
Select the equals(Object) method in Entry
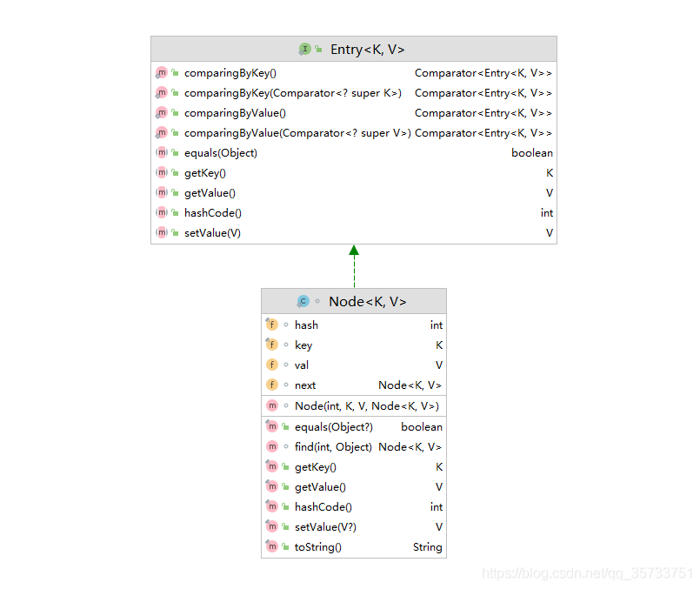coord(220,153)
